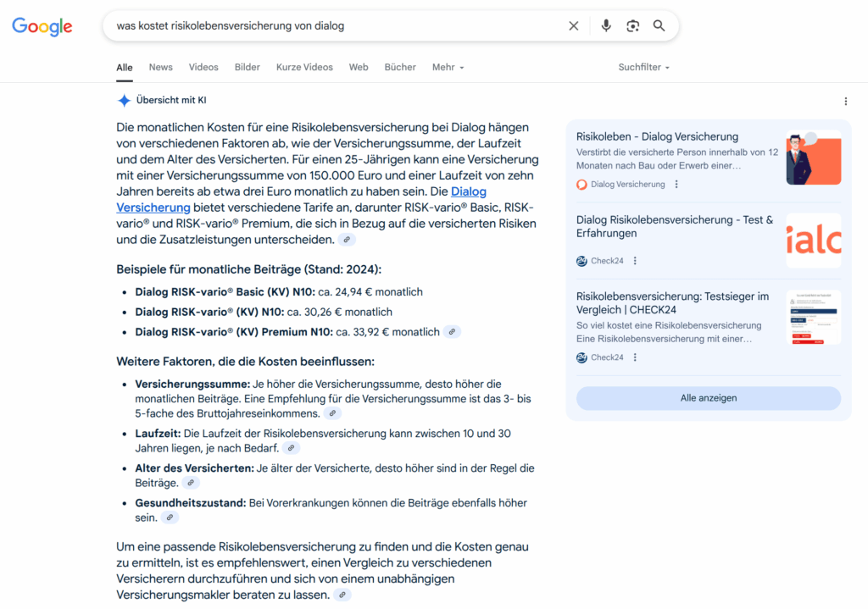Submit search with the magnifying glass icon

coord(659,26)
